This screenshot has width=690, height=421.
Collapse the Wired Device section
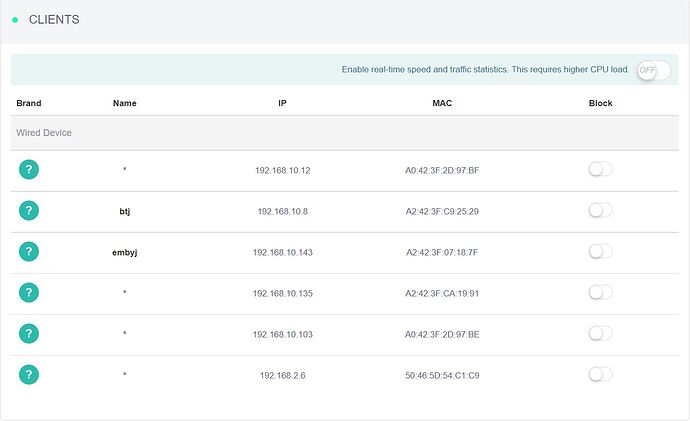click(x=44, y=132)
